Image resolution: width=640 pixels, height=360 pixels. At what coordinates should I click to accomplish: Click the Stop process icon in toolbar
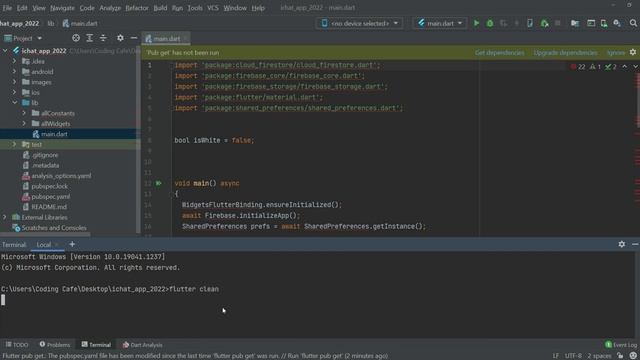coord(558,23)
